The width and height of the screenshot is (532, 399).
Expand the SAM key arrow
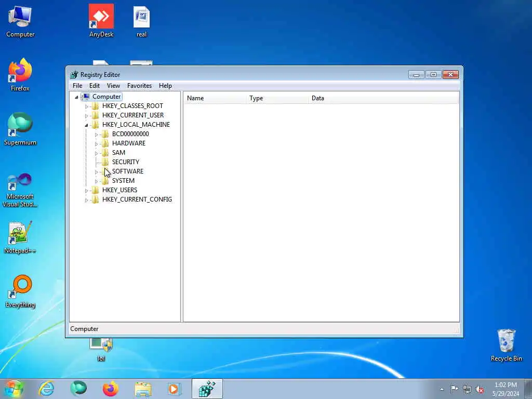pos(96,153)
